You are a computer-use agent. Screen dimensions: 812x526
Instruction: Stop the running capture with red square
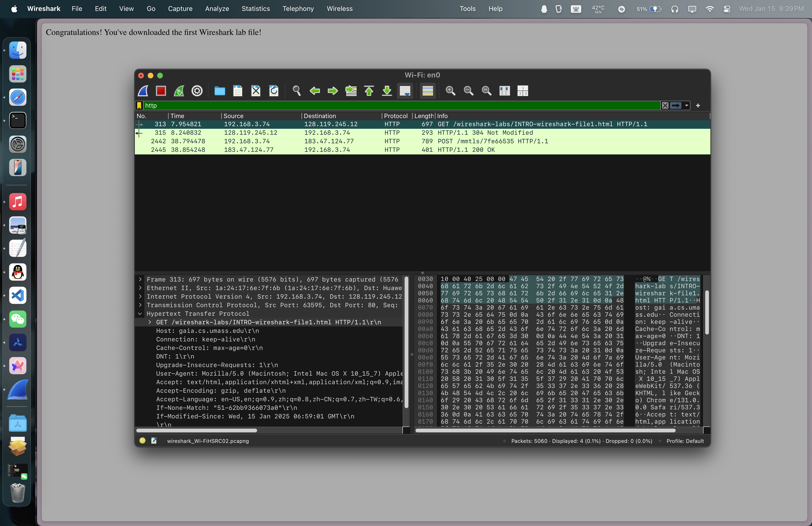click(x=161, y=91)
